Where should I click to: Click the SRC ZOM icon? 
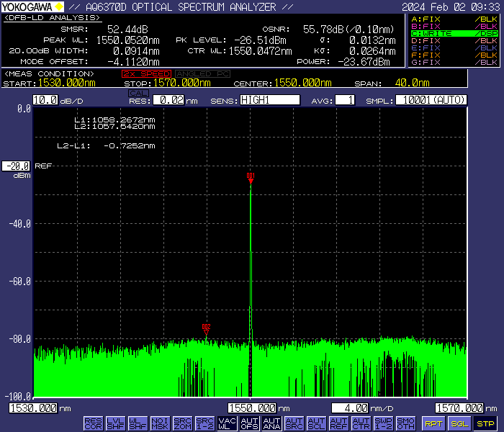(182, 423)
